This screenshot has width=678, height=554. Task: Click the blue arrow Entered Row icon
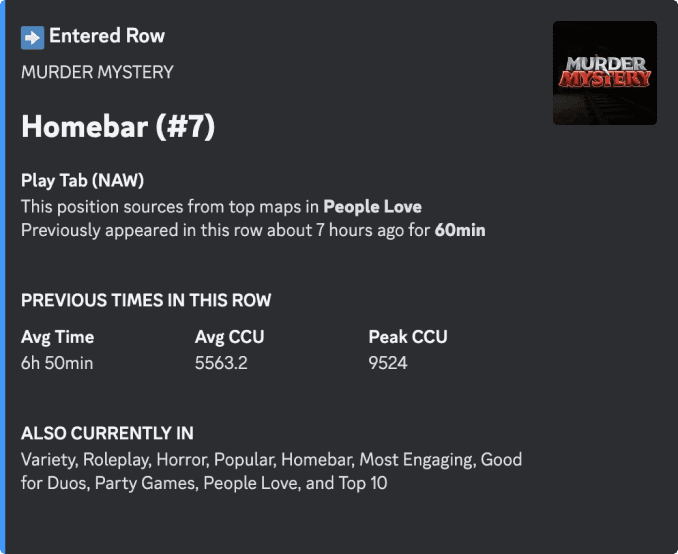[32, 38]
